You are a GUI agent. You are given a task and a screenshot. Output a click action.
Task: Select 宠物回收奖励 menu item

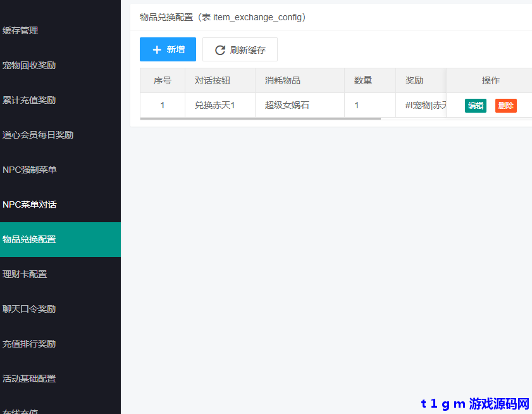pos(29,65)
